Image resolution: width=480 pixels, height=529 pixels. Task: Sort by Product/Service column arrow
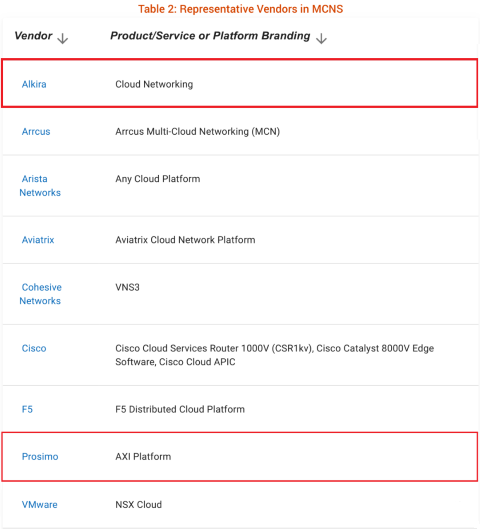[321, 38]
